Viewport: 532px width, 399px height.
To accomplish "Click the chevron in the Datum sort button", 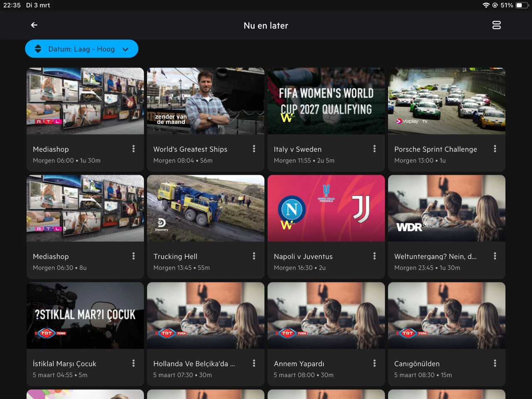I will (x=126, y=49).
